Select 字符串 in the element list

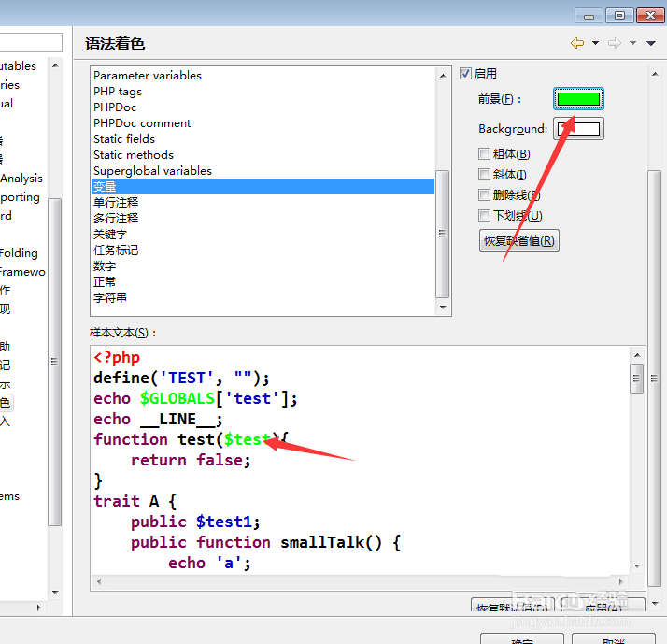coord(263,298)
